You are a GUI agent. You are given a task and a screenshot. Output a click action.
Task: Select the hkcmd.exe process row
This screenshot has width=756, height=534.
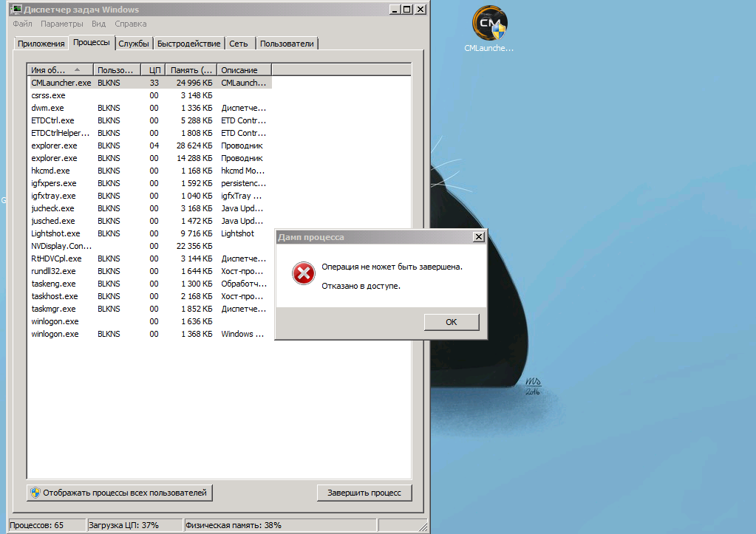pyautogui.click(x=150, y=171)
